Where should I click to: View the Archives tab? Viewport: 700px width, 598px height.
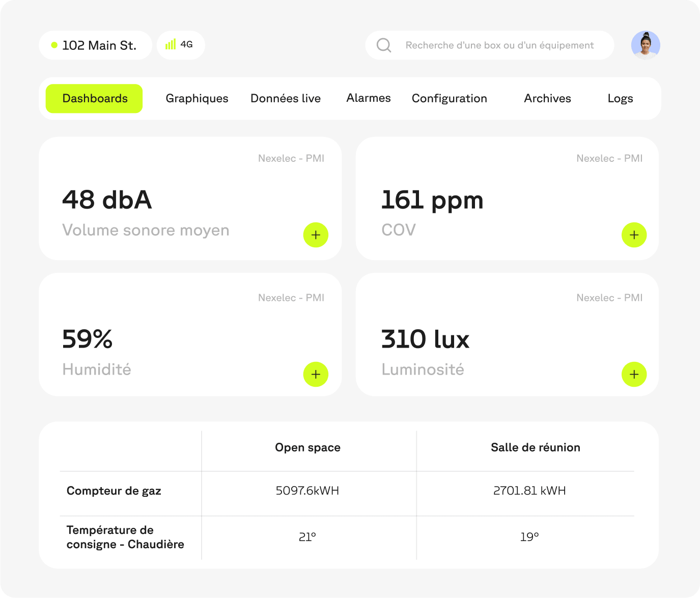547,98
